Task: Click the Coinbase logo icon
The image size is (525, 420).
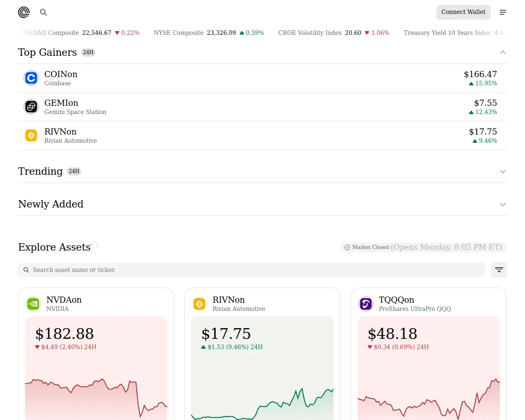Action: 31,78
